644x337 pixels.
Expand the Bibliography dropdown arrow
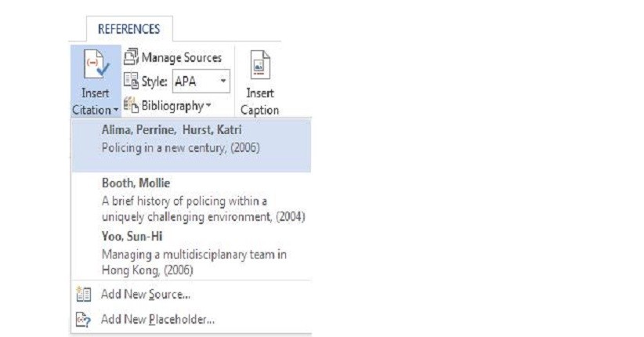pyautogui.click(x=208, y=106)
